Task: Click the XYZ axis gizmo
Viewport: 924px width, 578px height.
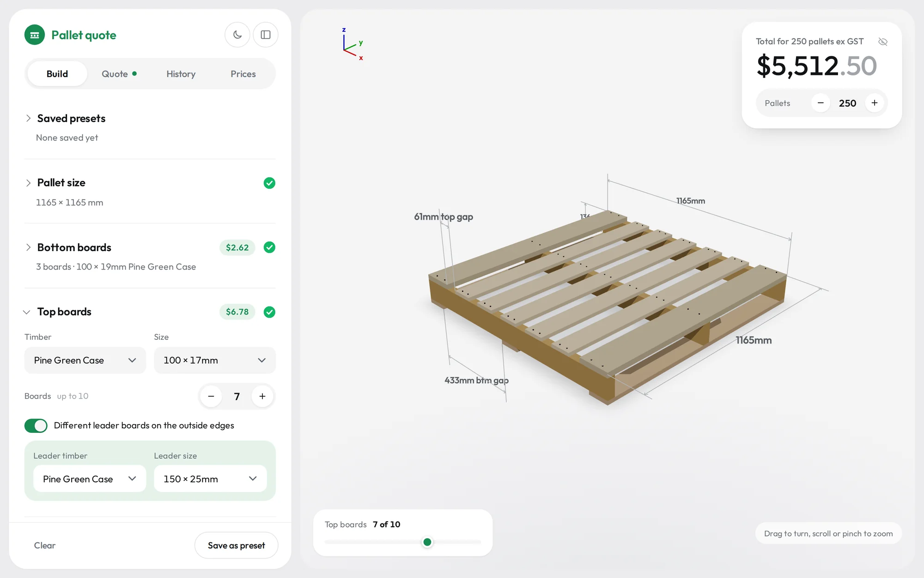Action: (x=353, y=44)
